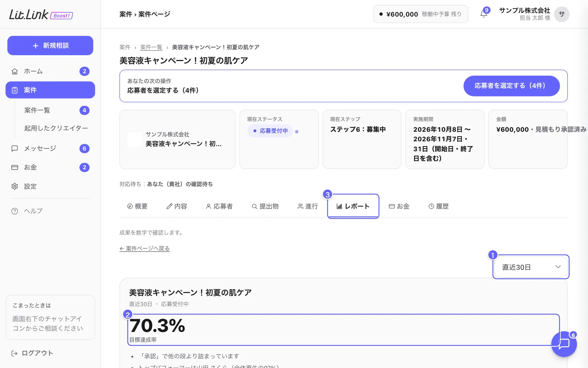
Task: Click the ホーム home icon in sidebar
Action: click(15, 71)
